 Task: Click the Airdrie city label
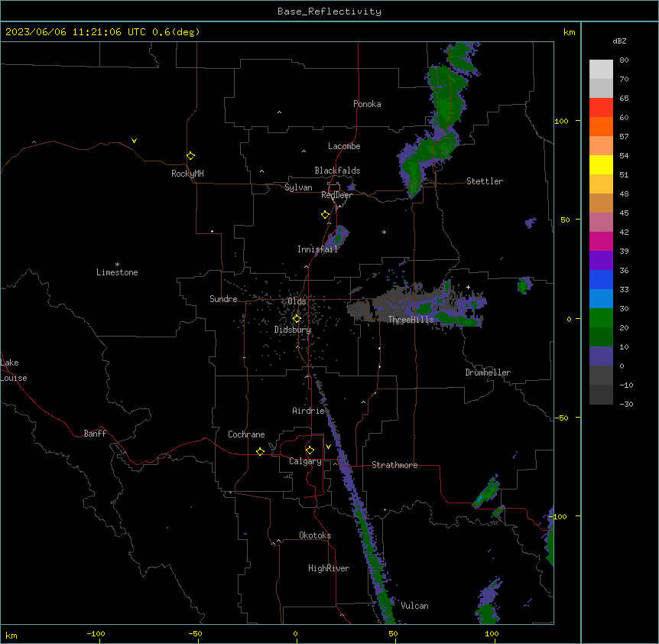click(x=309, y=411)
